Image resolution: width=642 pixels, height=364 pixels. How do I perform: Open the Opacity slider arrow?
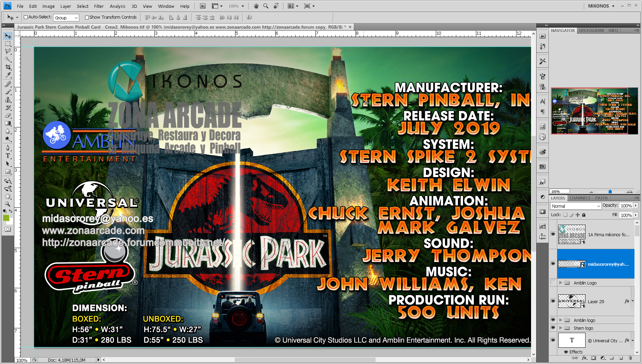(x=636, y=206)
